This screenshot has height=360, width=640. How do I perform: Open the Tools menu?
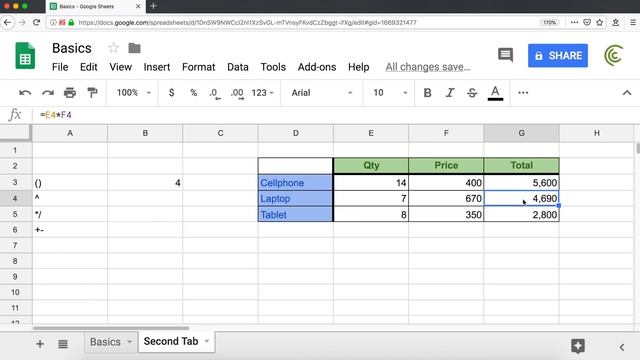[273, 67]
